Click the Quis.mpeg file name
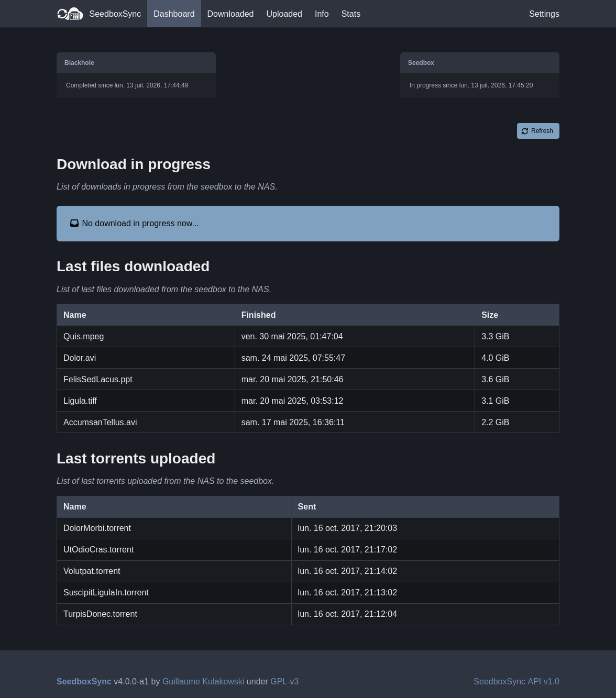Image resolution: width=616 pixels, height=698 pixels. pyautogui.click(x=84, y=336)
